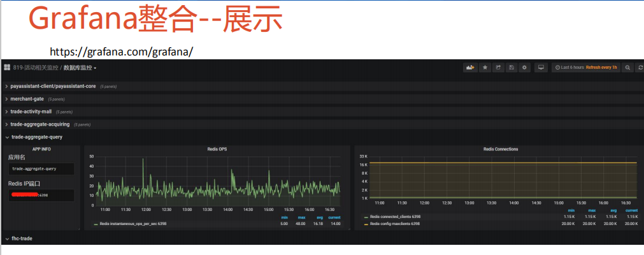Sort Redis Connections legend by min
The image size is (644, 255).
click(571, 210)
